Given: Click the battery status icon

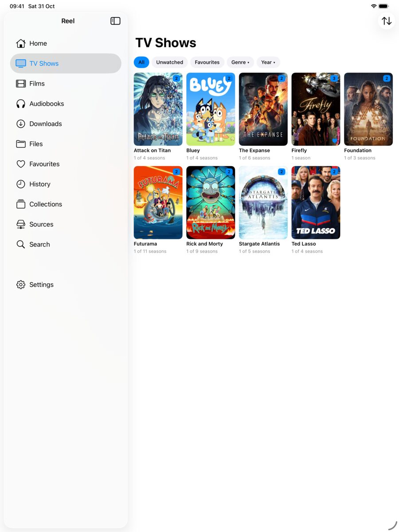Looking at the screenshot, I should (x=384, y=6).
